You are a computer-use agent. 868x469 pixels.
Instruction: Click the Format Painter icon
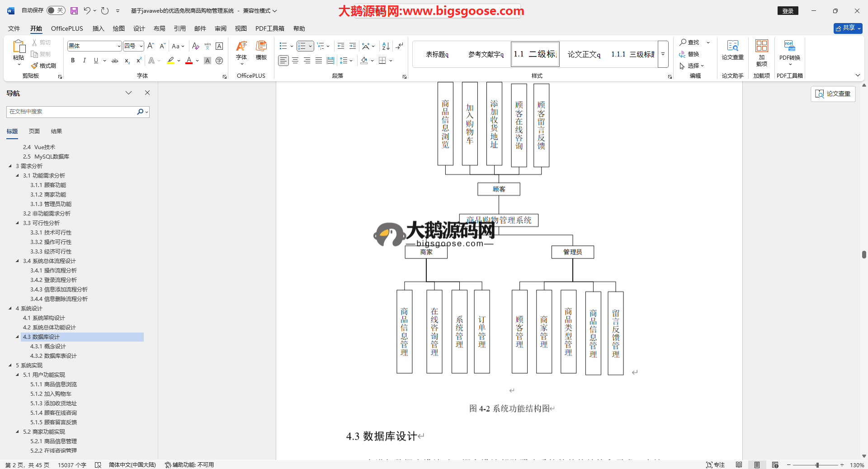[43, 66]
